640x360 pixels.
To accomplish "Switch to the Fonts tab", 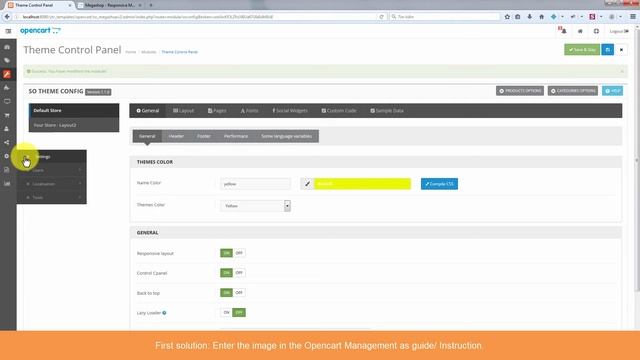I will point(249,111).
